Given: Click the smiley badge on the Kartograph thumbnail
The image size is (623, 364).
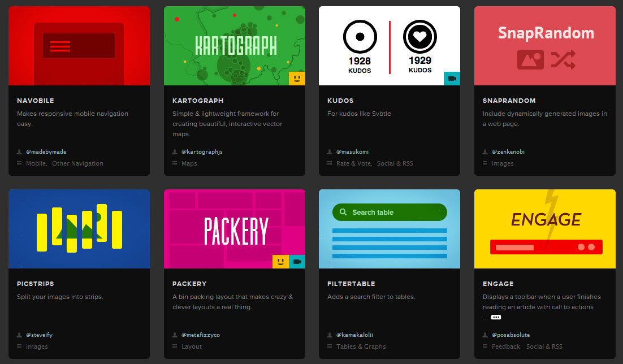Looking at the screenshot, I should pos(297,79).
